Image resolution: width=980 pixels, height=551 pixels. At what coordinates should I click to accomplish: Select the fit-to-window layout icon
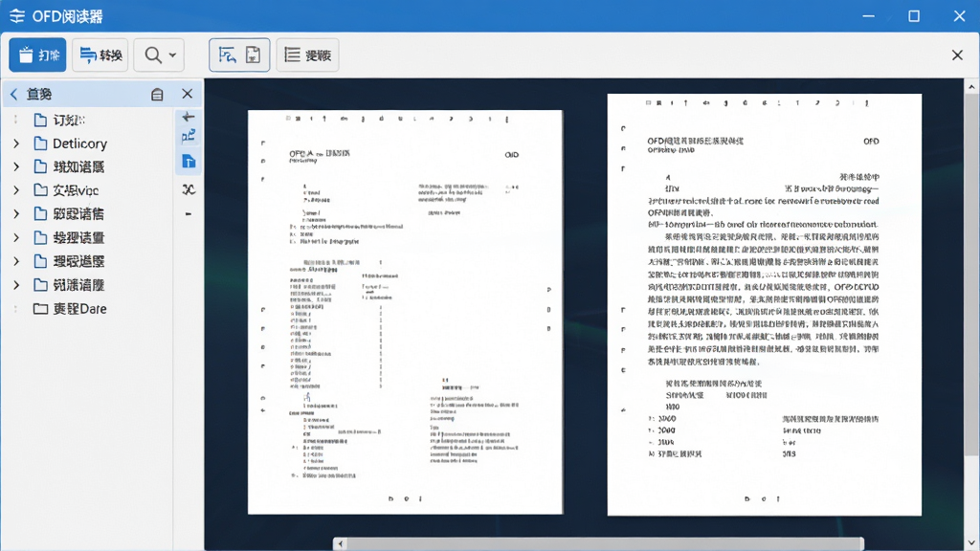(228, 55)
